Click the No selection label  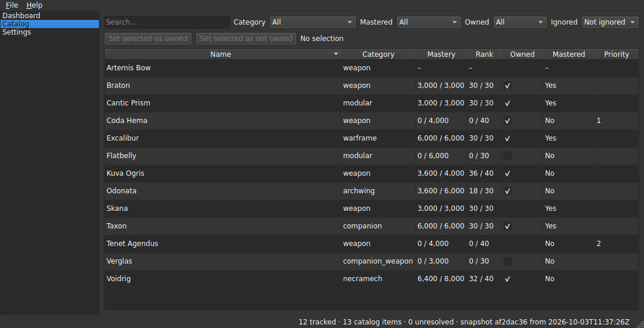(321, 39)
